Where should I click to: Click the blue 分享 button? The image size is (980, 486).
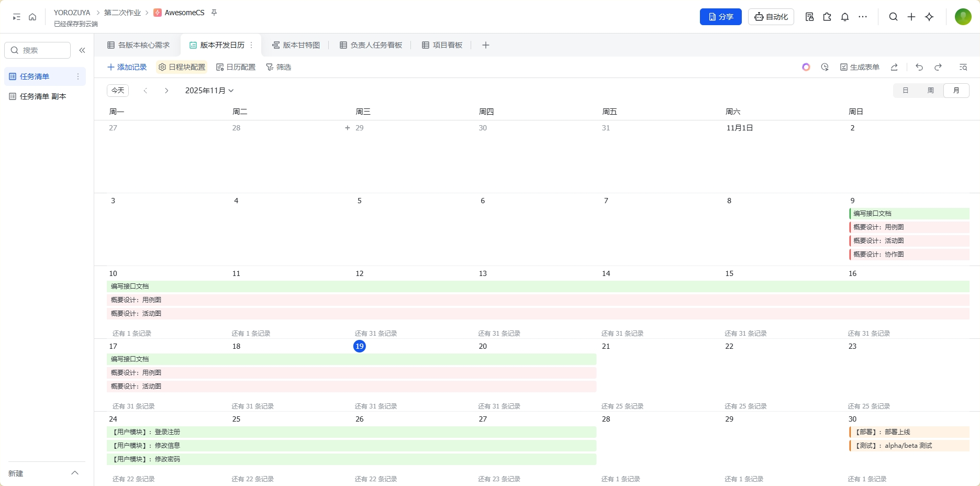click(x=721, y=17)
